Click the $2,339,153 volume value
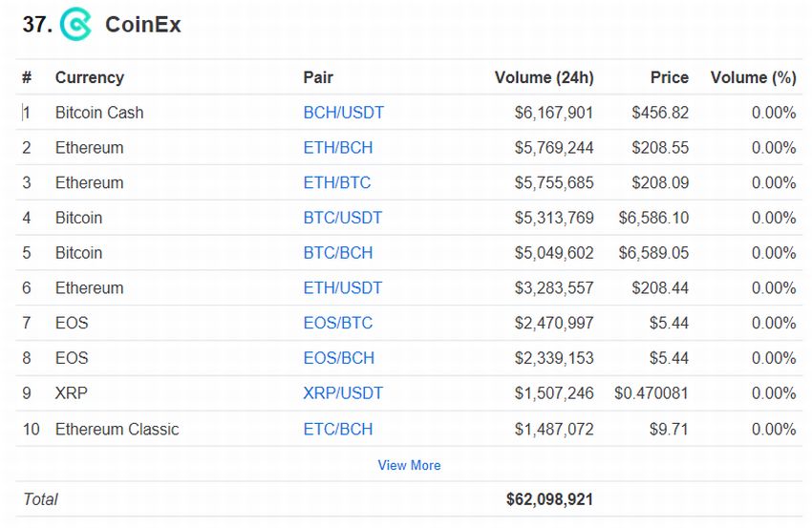Image resolution: width=812 pixels, height=528 pixels. (553, 358)
